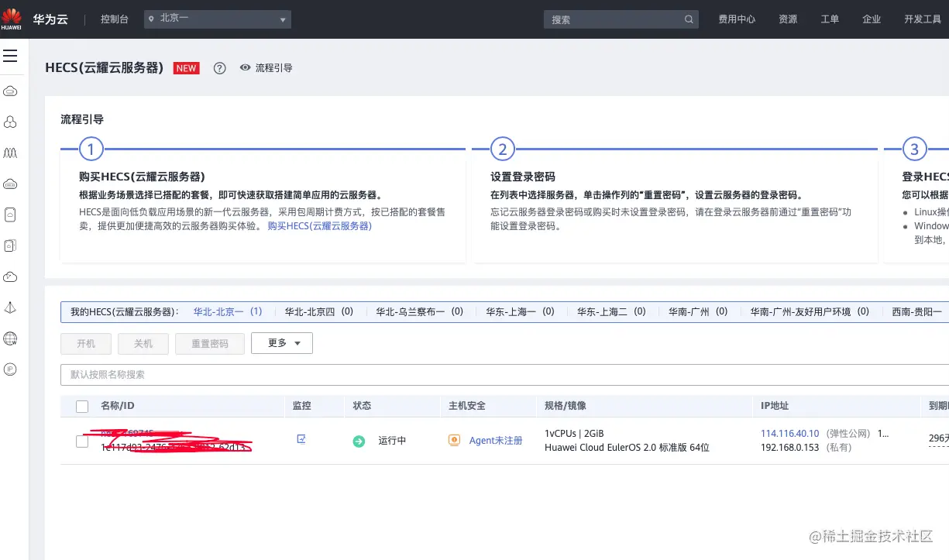This screenshot has width=949, height=560.
Task: Click the IP地址 column header
Action: [x=775, y=406]
